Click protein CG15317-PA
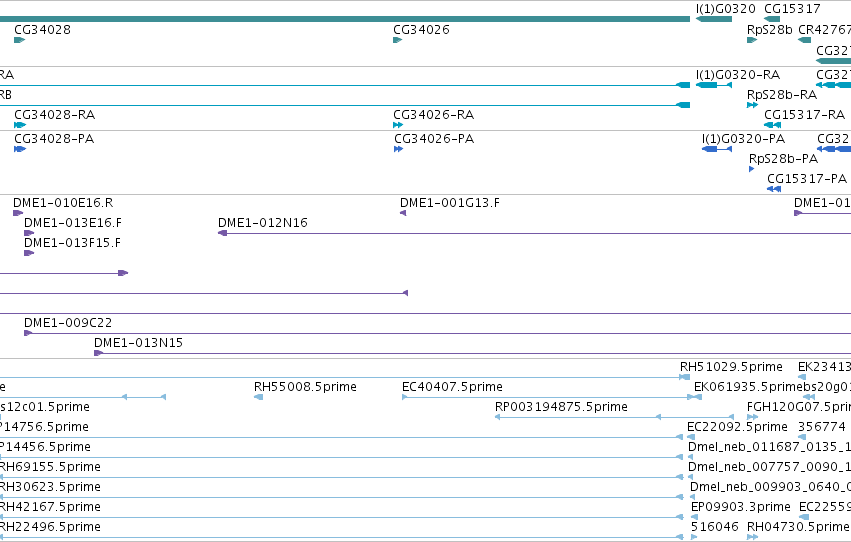This screenshot has width=851, height=542. click(x=806, y=178)
